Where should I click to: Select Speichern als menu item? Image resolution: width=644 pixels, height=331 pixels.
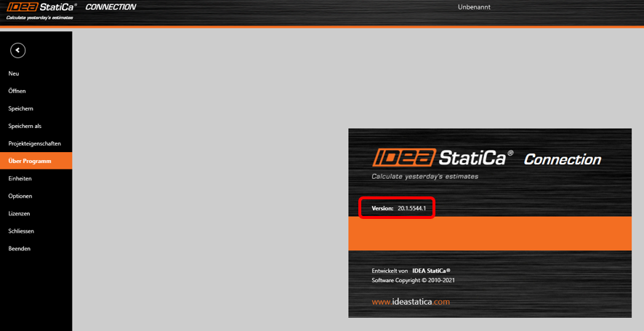point(25,126)
